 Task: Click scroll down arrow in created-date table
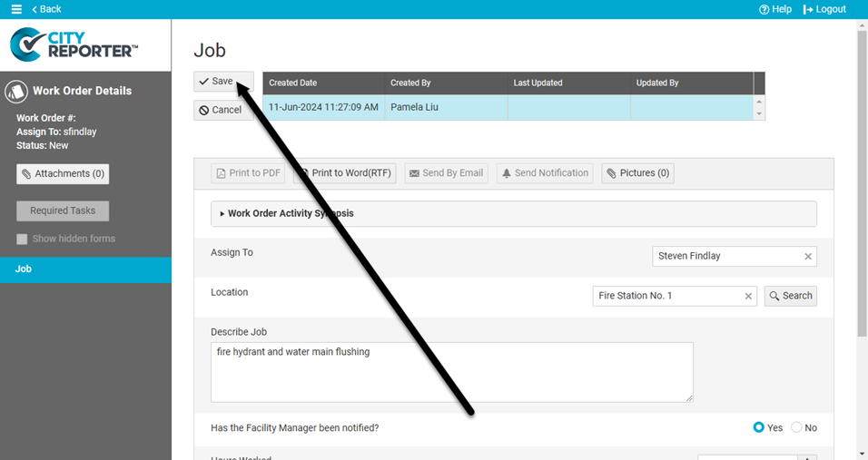(x=759, y=114)
